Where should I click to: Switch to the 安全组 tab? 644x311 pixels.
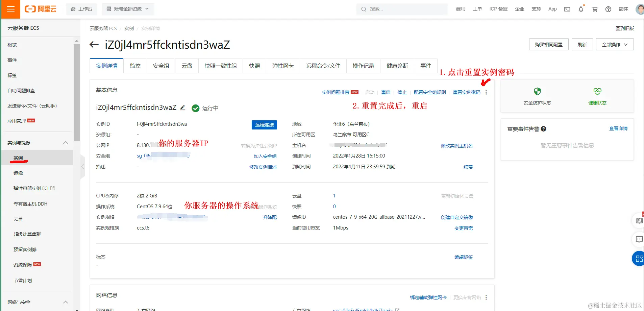tap(161, 66)
